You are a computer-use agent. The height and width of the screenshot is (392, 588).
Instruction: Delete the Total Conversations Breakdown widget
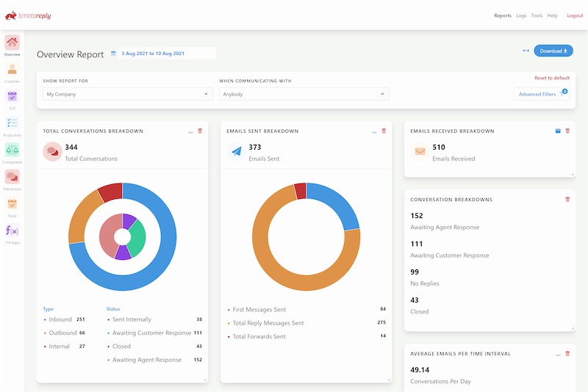click(x=200, y=131)
